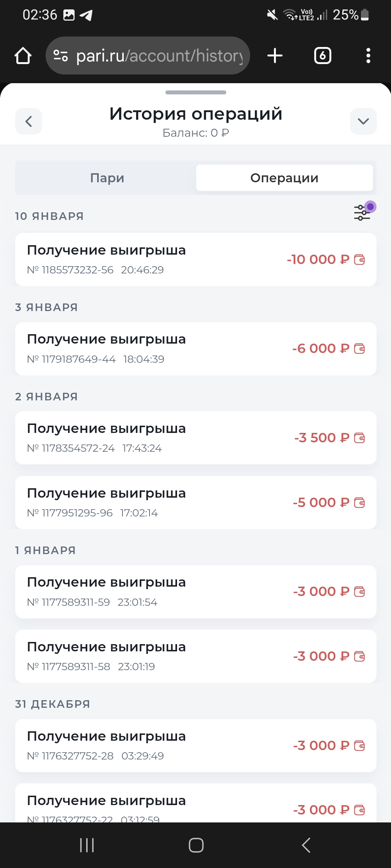Open operation № 1177951295-96

click(145, 503)
